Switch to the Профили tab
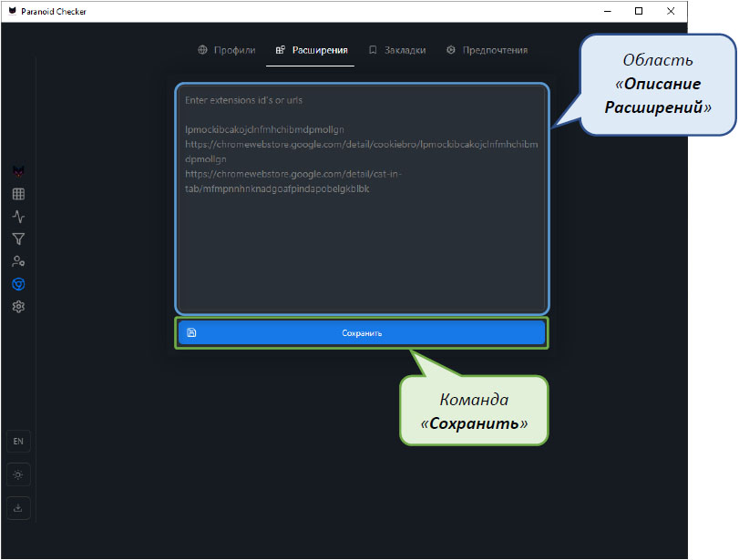The height and width of the screenshot is (560, 739). pos(226,50)
